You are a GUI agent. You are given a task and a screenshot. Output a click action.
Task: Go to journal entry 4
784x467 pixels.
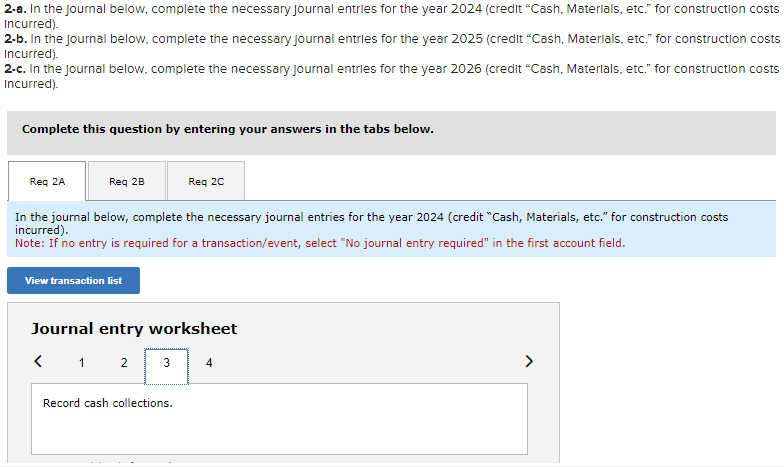click(x=209, y=363)
